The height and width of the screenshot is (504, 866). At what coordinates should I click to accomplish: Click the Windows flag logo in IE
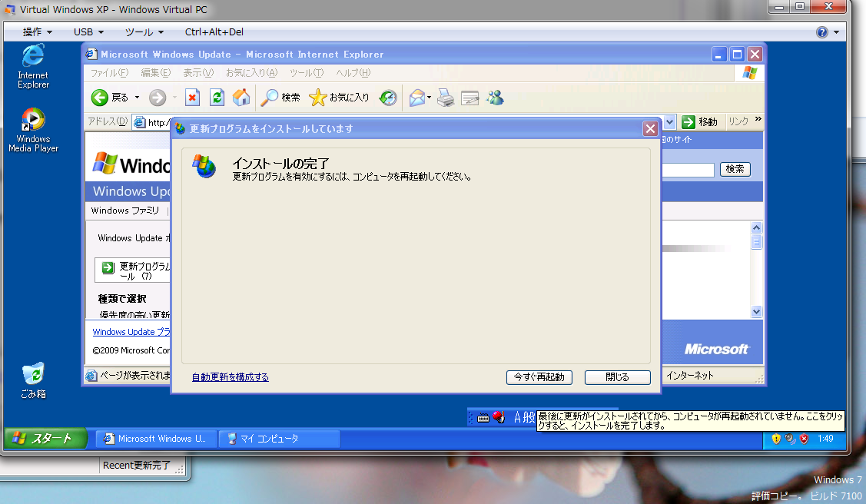pyautogui.click(x=749, y=73)
